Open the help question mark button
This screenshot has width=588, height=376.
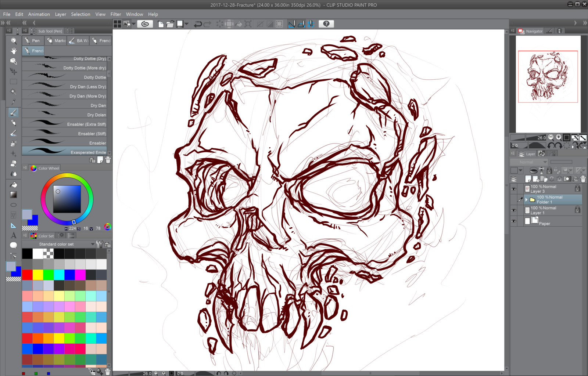326,24
